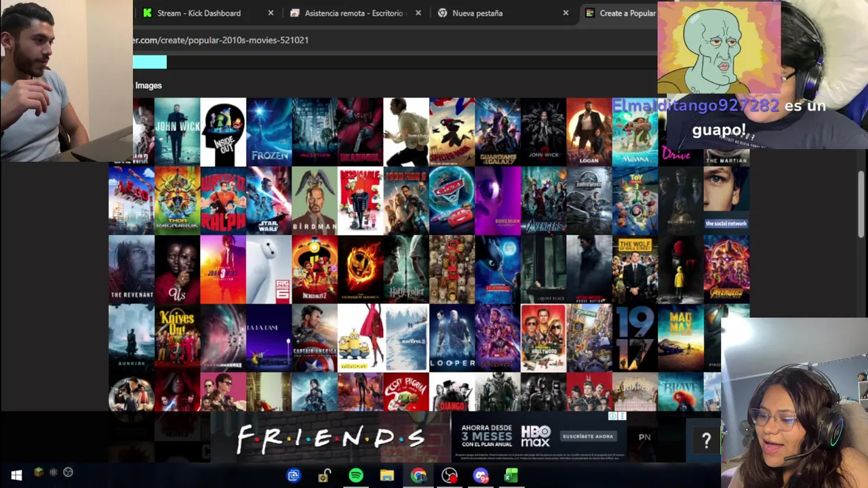Viewport: 868px width, 488px height.
Task: Select the Despicable Me poster
Action: [x=360, y=201]
